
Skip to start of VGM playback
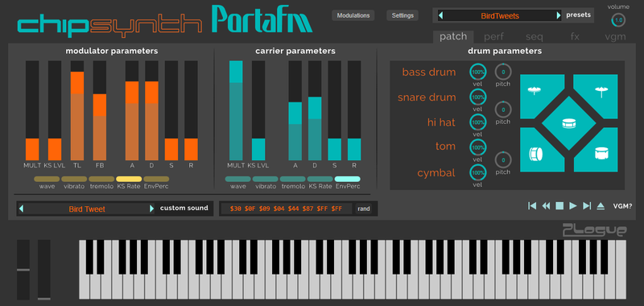[532, 206]
